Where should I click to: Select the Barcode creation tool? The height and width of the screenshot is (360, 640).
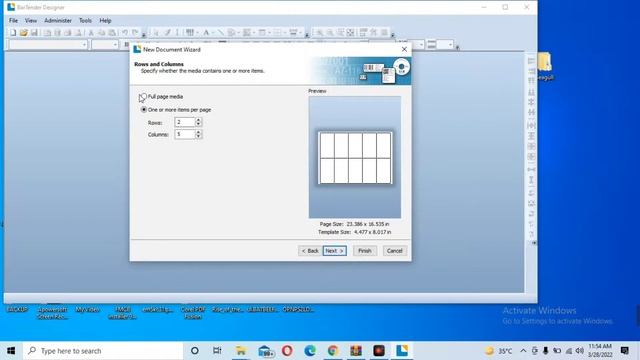tap(190, 33)
